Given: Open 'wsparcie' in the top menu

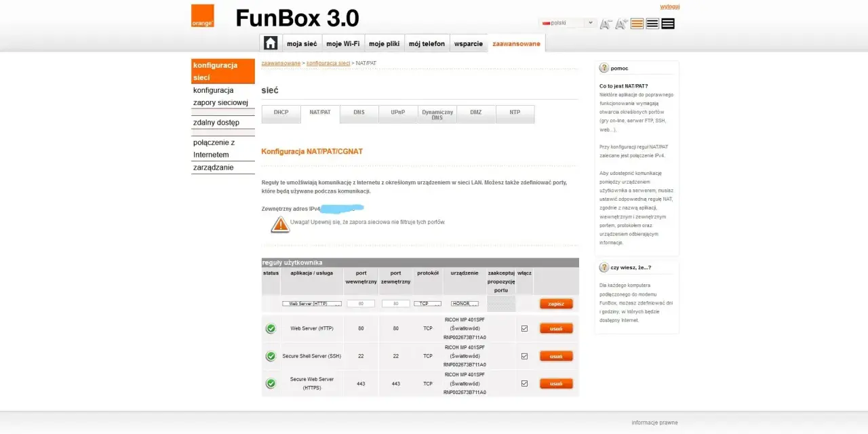Looking at the screenshot, I should pyautogui.click(x=469, y=43).
